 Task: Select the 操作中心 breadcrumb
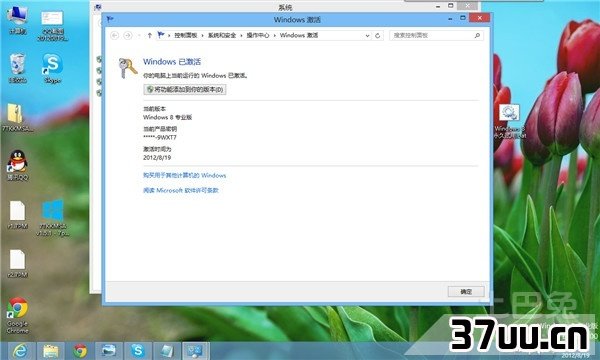pyautogui.click(x=258, y=35)
